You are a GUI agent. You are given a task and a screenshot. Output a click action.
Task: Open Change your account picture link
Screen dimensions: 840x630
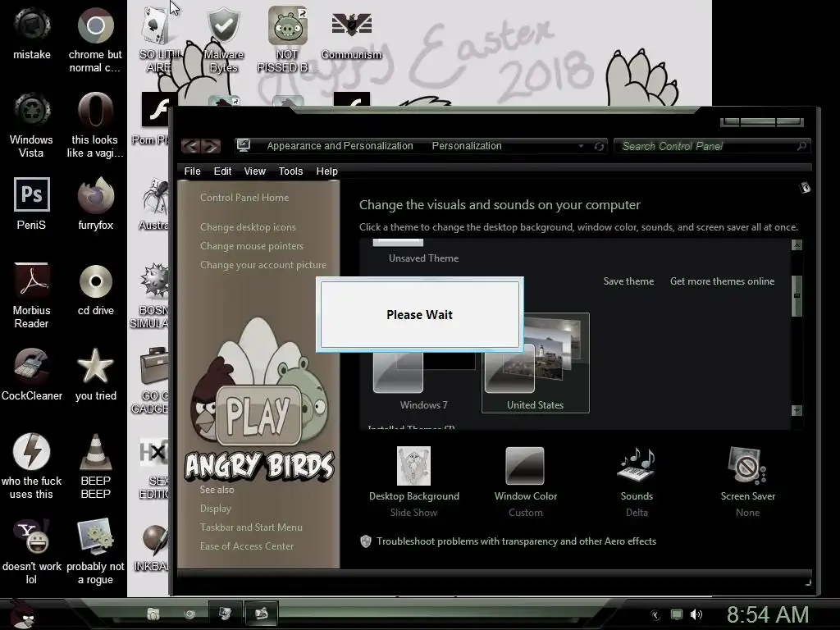263,265
